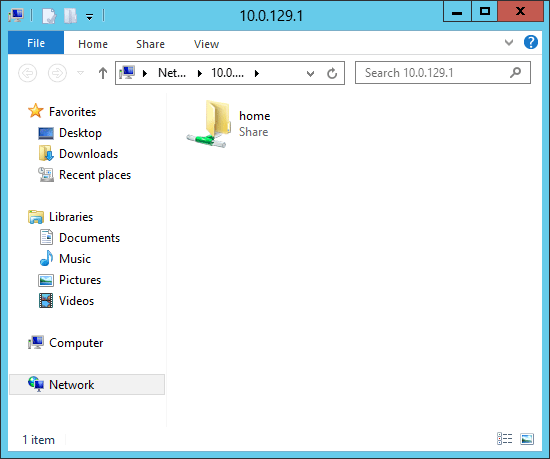Expand the ribbon with the chevron
Viewport: 550px width, 459px height.
[x=509, y=43]
